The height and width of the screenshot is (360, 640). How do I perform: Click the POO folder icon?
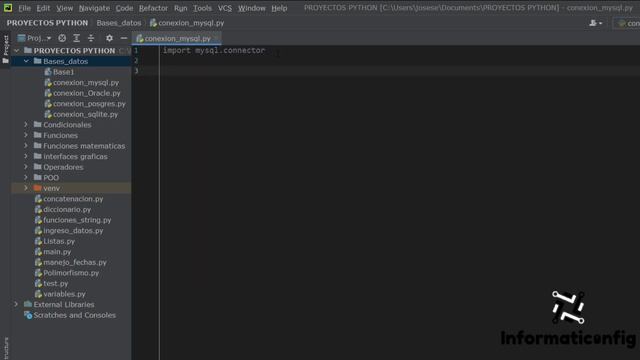coord(38,178)
